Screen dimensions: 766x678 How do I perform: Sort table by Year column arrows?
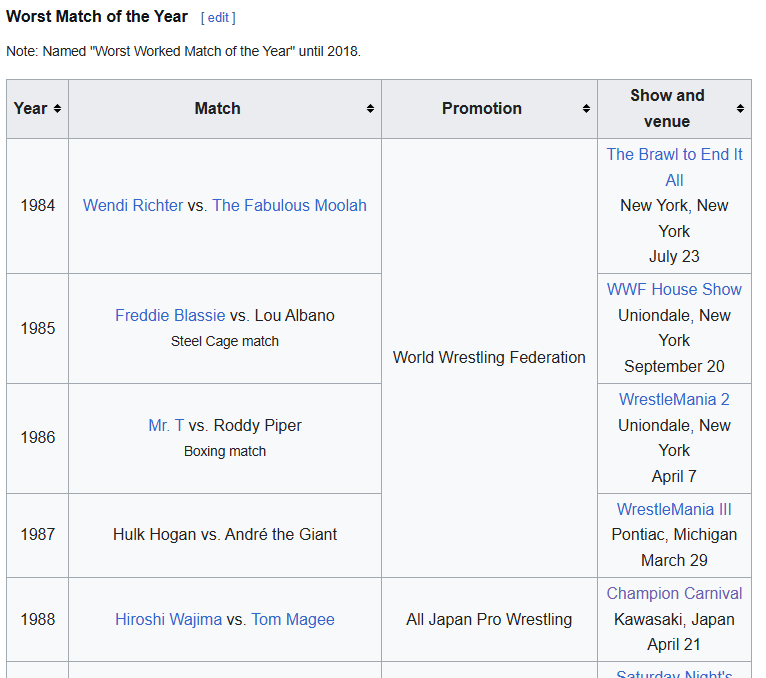(57, 108)
